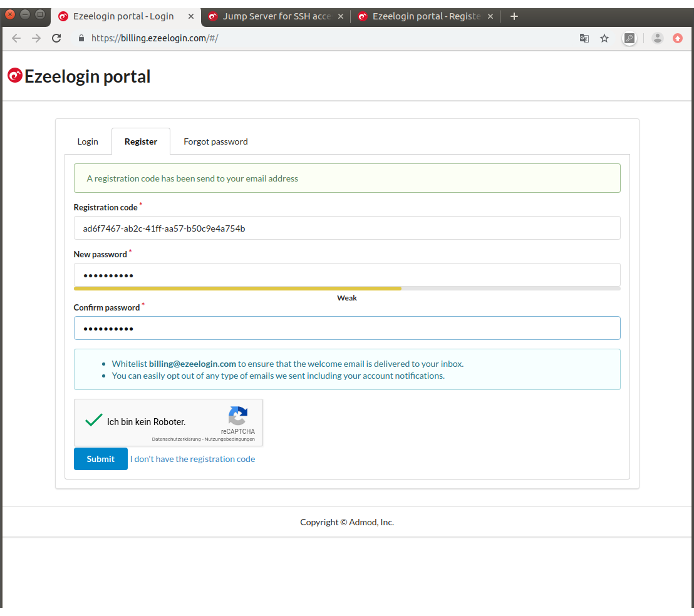
Task: Focus the Registration code field
Action: point(347,228)
